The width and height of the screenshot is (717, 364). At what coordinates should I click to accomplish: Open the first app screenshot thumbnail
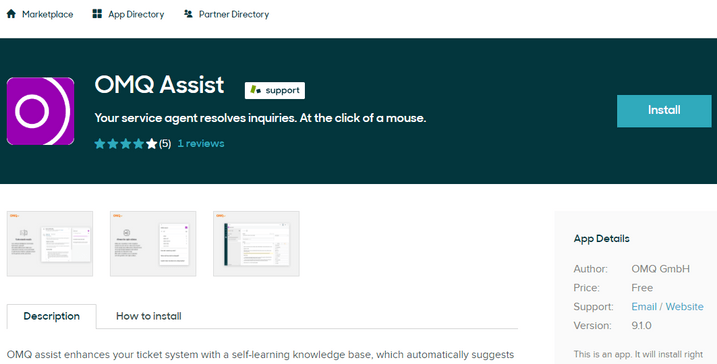50,244
